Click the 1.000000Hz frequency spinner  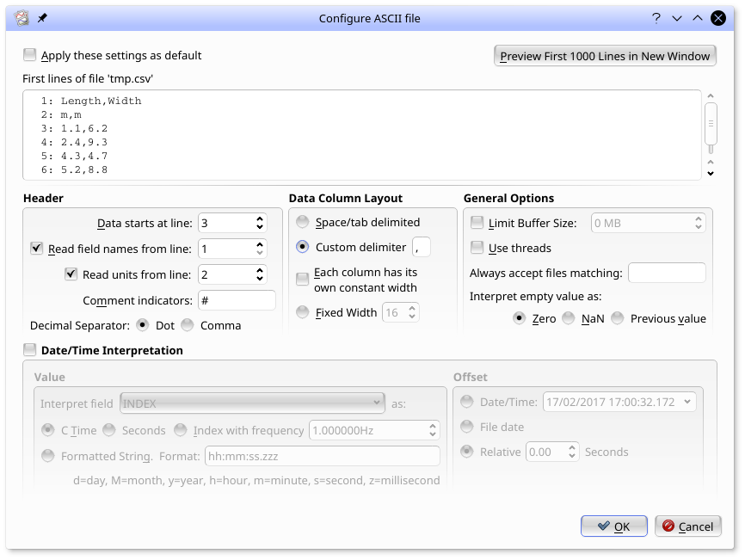coord(374,430)
